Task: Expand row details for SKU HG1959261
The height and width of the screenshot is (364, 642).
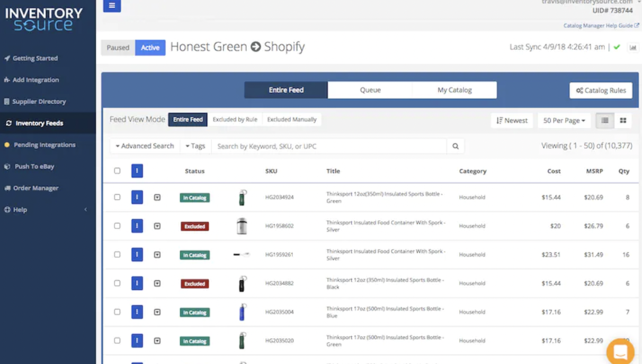Action: tap(157, 254)
